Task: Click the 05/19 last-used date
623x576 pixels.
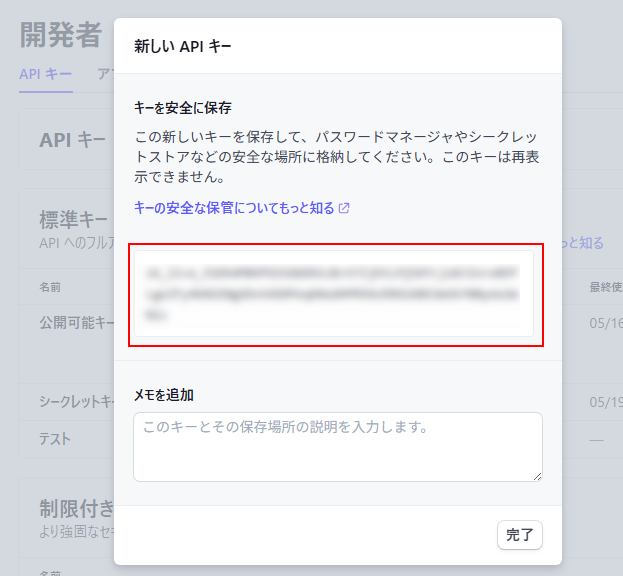Action: coord(605,402)
